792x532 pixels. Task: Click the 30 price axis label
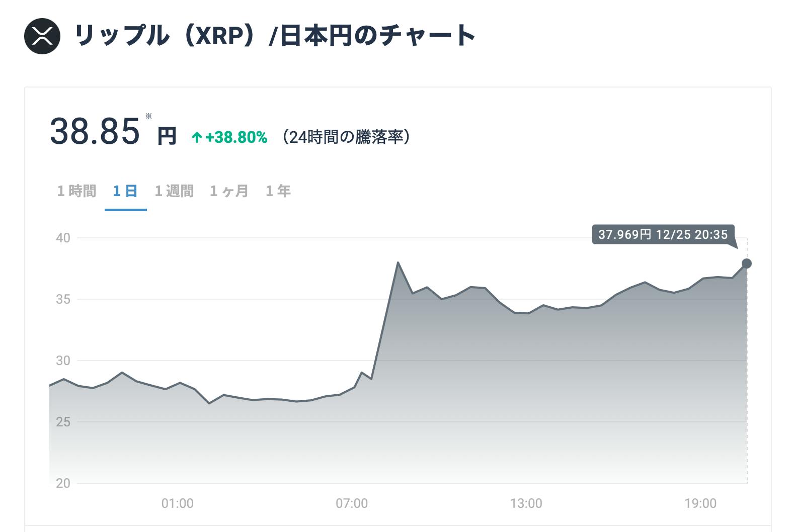click(63, 361)
